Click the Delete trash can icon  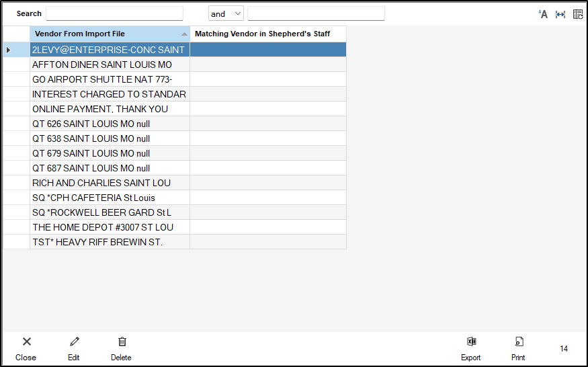click(122, 342)
